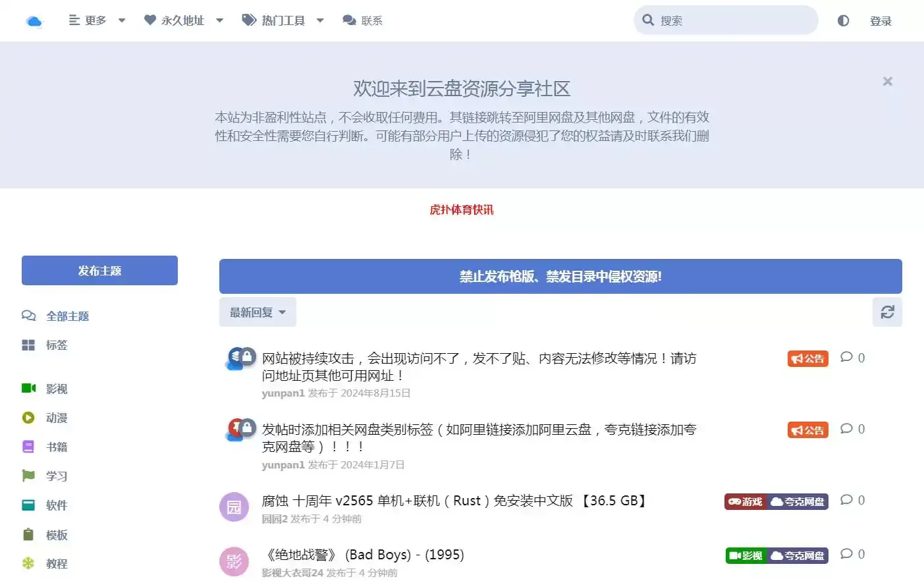Dismiss the welcome banner with the X
Screen dimensions: 924x585
887,82
